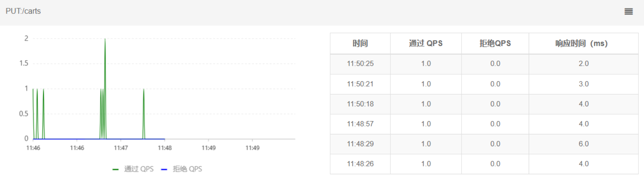This screenshot has width=644, height=187.
Task: Click the 通过 QPS column header
Action: (426, 44)
